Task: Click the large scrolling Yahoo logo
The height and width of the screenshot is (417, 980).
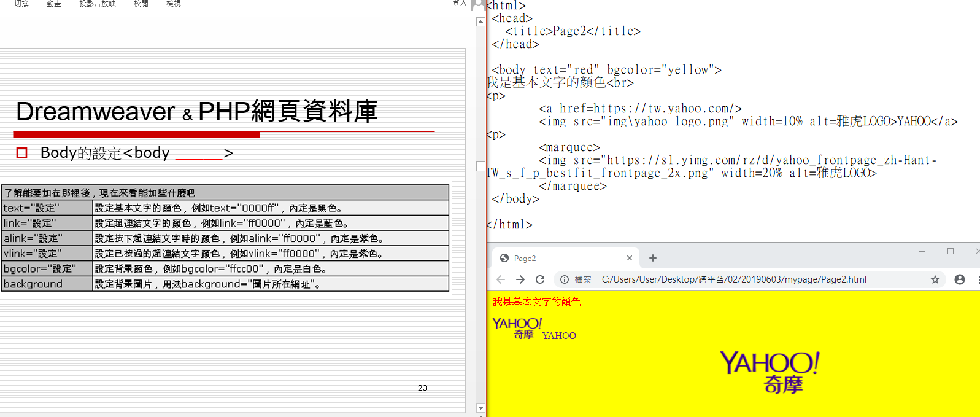Action: (x=770, y=371)
